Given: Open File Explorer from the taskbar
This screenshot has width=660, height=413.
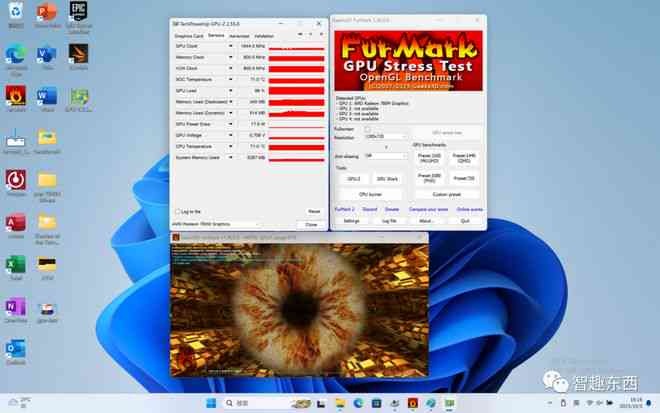Looking at the screenshot, I should click(340, 403).
